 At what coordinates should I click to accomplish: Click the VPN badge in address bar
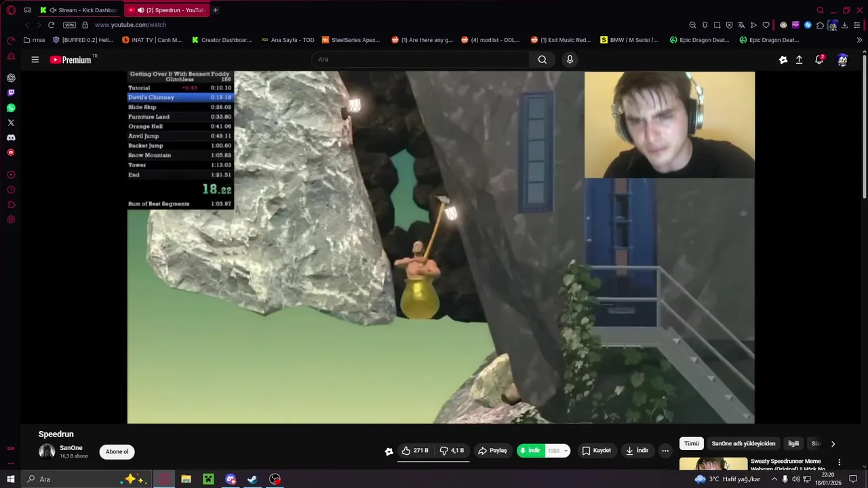tap(69, 25)
